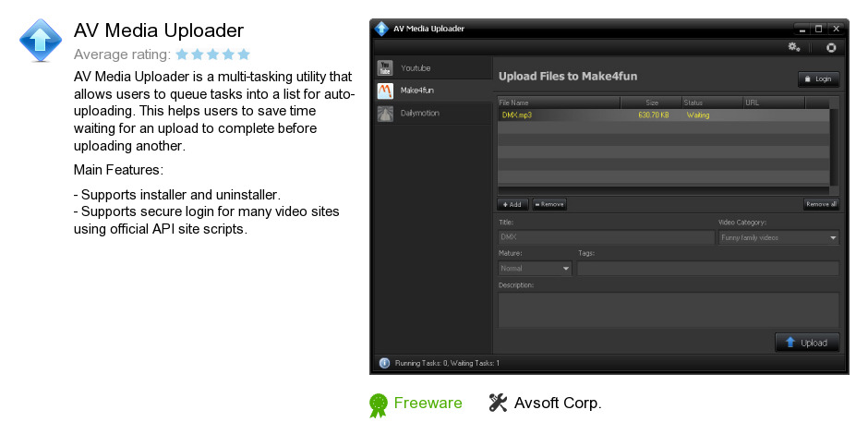
Task: Select the Youtube sidebar entry
Action: 433,68
